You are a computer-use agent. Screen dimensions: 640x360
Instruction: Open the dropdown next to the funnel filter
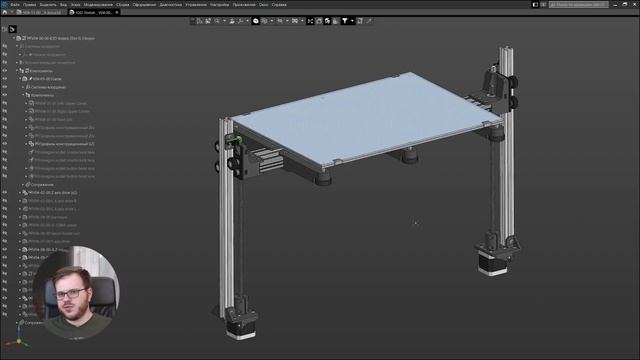click(352, 21)
